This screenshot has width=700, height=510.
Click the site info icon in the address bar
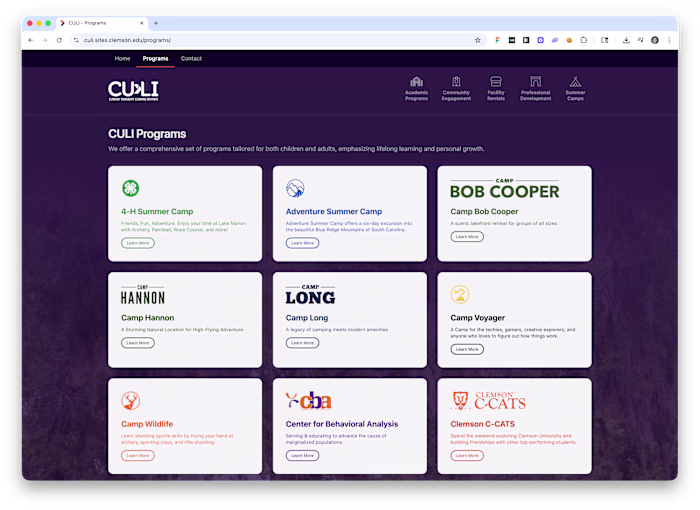[76, 40]
